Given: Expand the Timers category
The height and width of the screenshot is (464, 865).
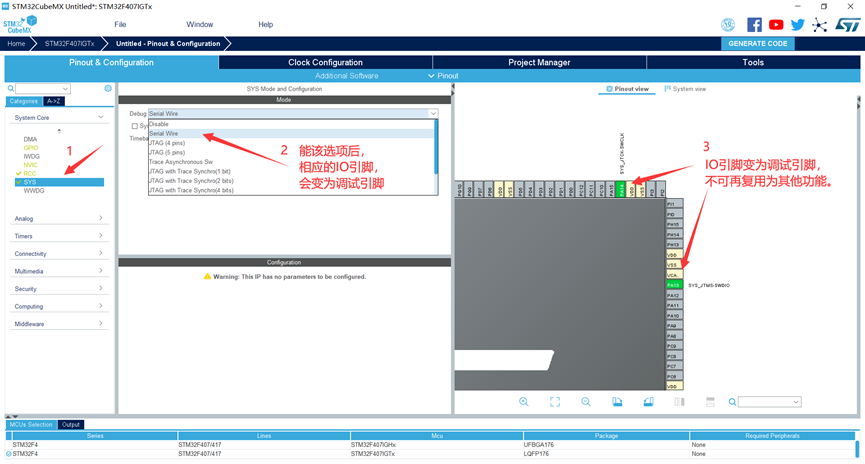Looking at the screenshot, I should (57, 236).
